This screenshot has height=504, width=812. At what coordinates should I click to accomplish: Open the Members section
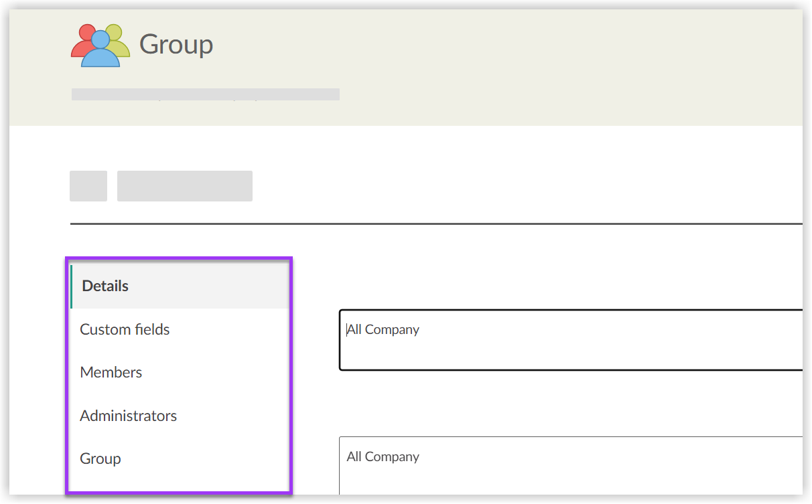coord(111,372)
